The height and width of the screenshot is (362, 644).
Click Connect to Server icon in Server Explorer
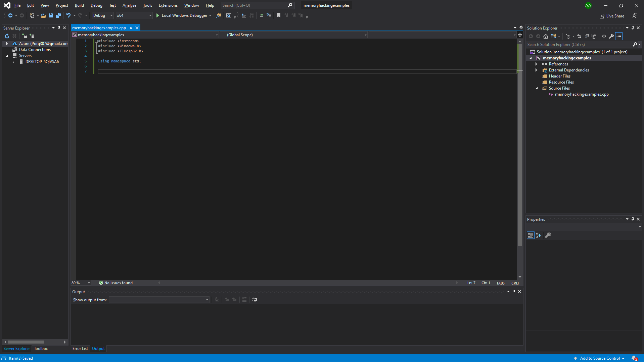pyautogui.click(x=32, y=36)
